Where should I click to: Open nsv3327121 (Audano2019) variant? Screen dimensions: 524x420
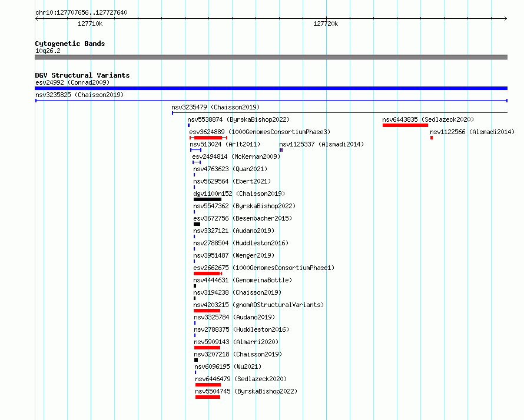click(234, 231)
